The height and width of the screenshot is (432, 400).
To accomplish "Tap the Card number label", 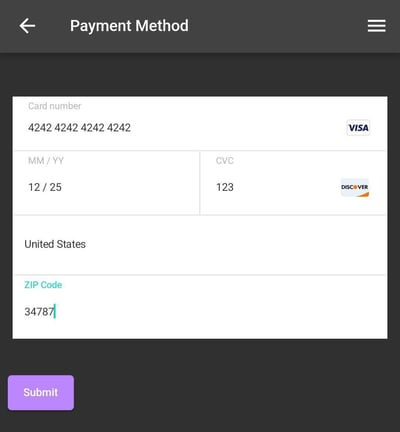I will (x=55, y=106).
